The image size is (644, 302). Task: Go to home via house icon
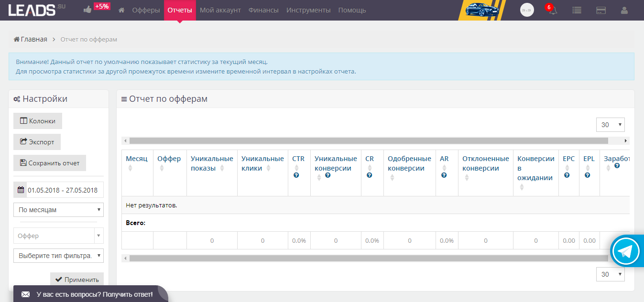(121, 10)
